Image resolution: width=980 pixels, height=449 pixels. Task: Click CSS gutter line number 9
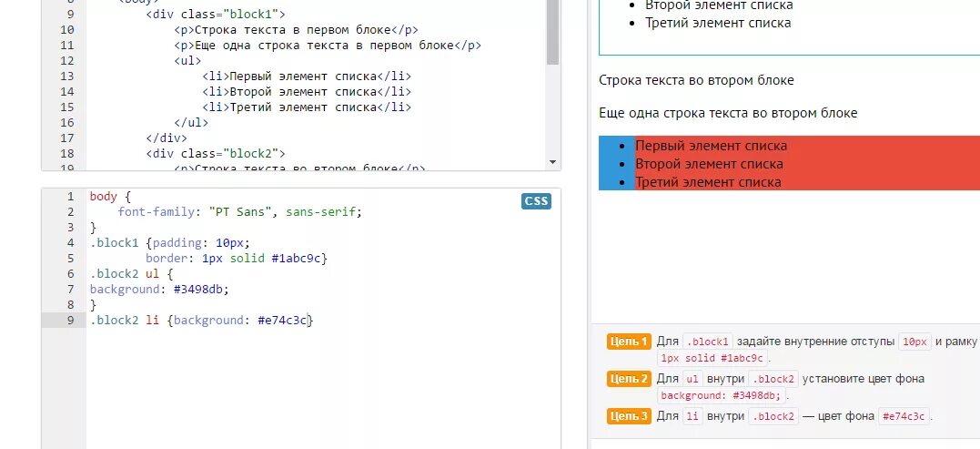click(x=71, y=321)
